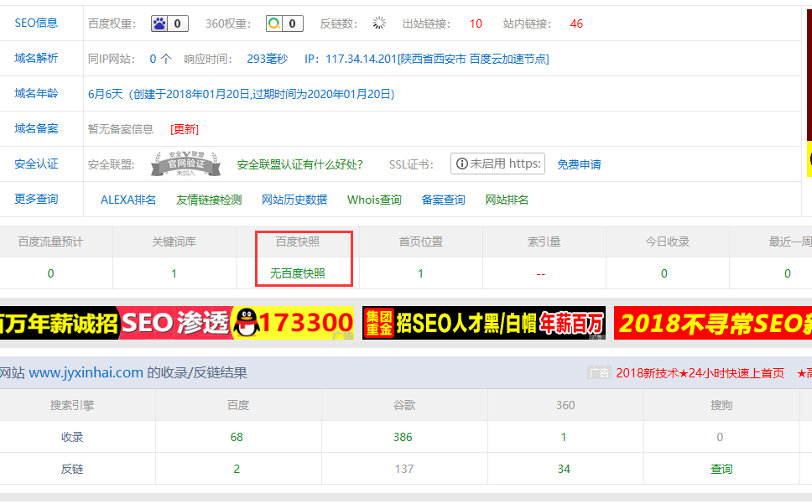The width and height of the screenshot is (812, 504).
Task: Click the outbound links count 10
Action: tap(476, 23)
